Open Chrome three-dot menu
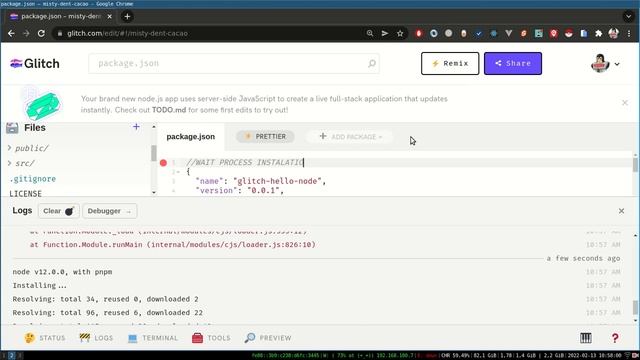This screenshot has height=360, width=640. (629, 33)
